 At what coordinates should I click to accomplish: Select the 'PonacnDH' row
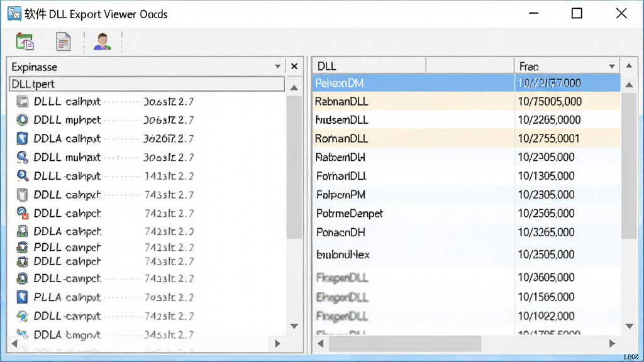click(467, 233)
